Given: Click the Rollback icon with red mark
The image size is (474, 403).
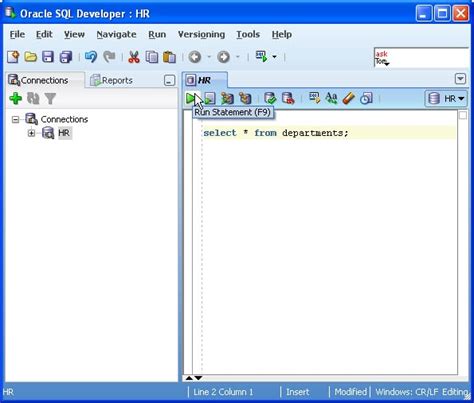Looking at the screenshot, I should point(288,98).
